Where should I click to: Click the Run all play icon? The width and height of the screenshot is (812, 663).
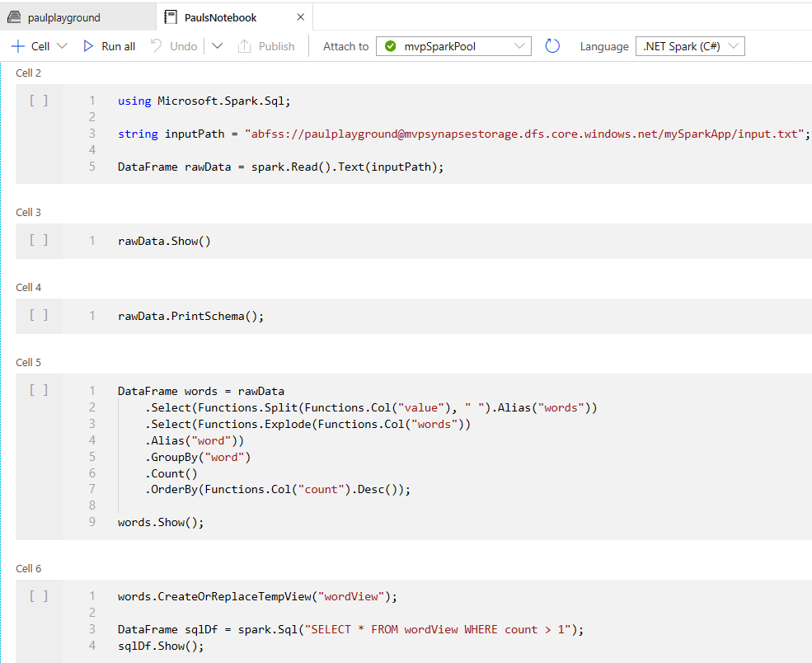pos(88,46)
